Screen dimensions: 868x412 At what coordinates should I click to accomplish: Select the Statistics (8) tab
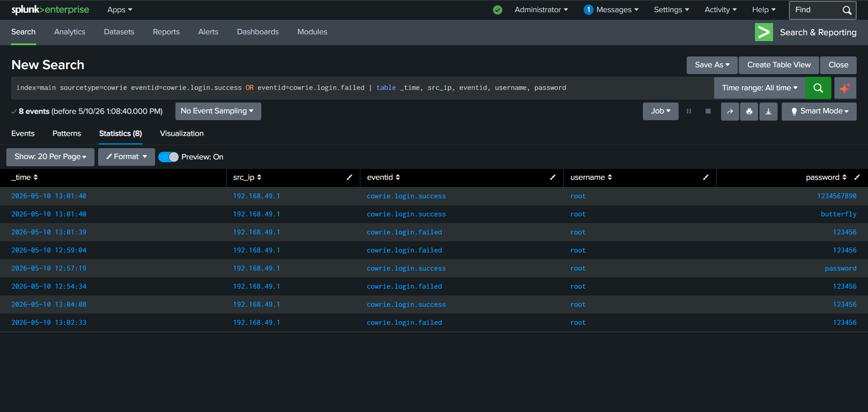point(120,134)
